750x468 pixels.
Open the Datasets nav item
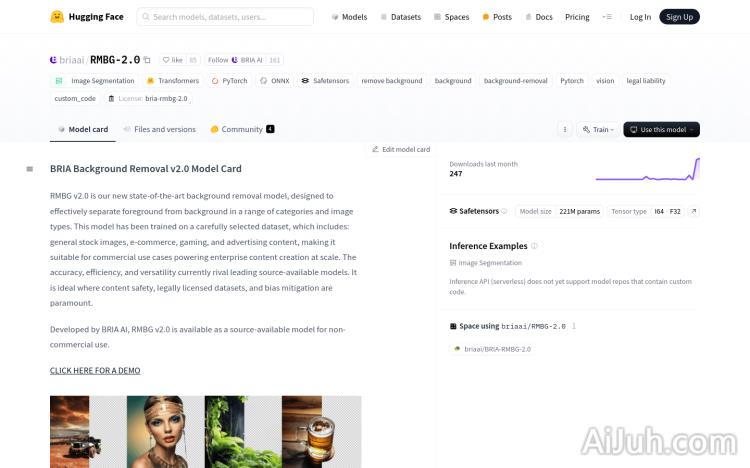[400, 17]
